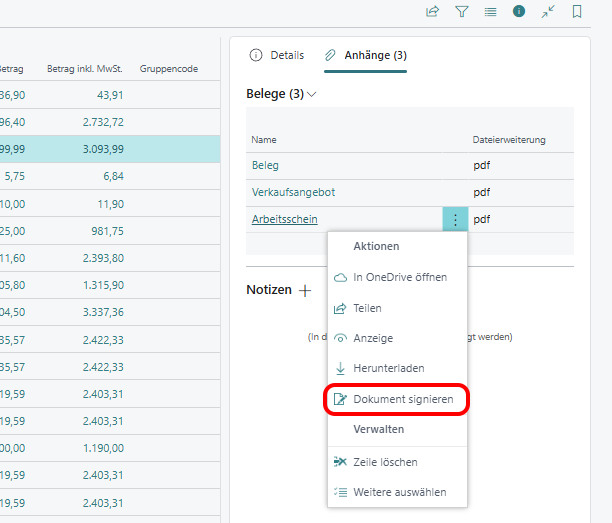Viewport: 612px width, 523px height.
Task: Open the Verkaufsangebot attachment link
Action: click(x=293, y=192)
